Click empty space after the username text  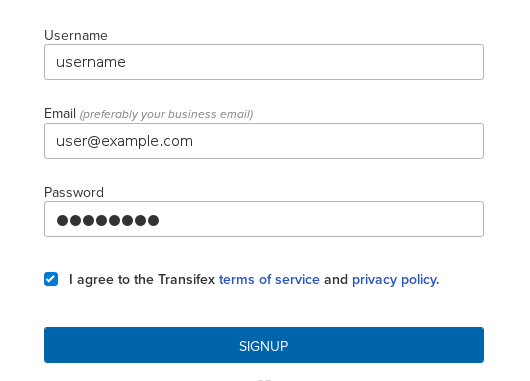point(304,62)
